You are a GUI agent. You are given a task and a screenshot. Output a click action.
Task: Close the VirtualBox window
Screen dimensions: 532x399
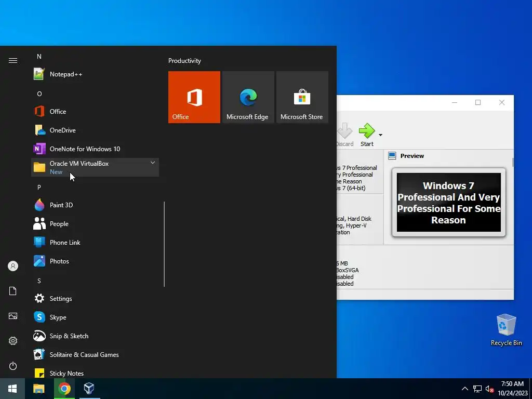click(x=502, y=102)
